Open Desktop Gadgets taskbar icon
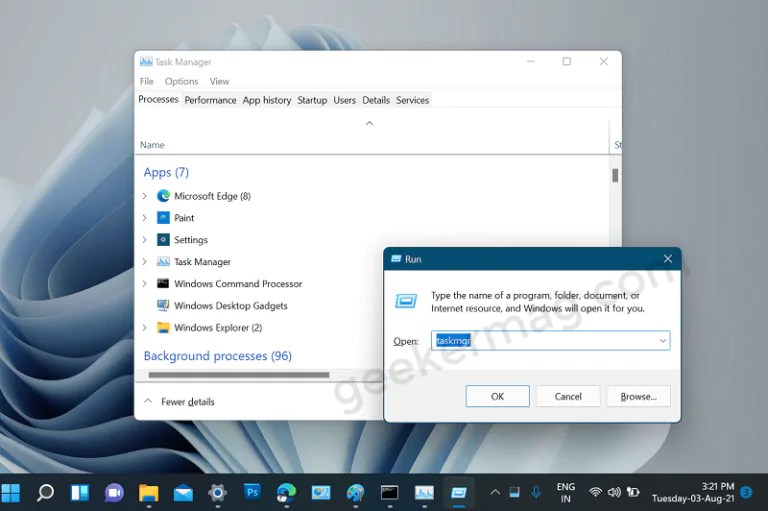Image resolution: width=768 pixels, height=511 pixels. tap(321, 492)
